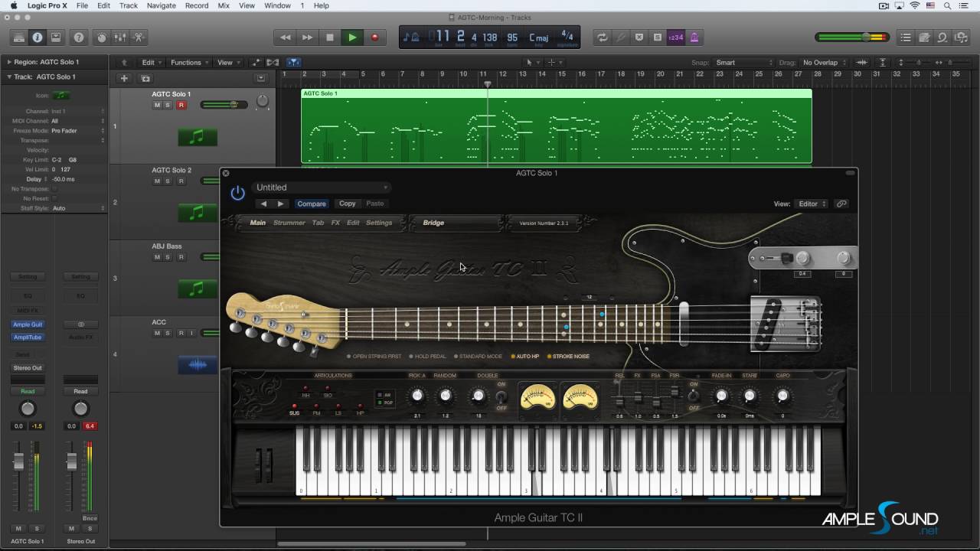Toggle the plugin power bypass button
Screen dimensions: 980x551
click(x=238, y=193)
